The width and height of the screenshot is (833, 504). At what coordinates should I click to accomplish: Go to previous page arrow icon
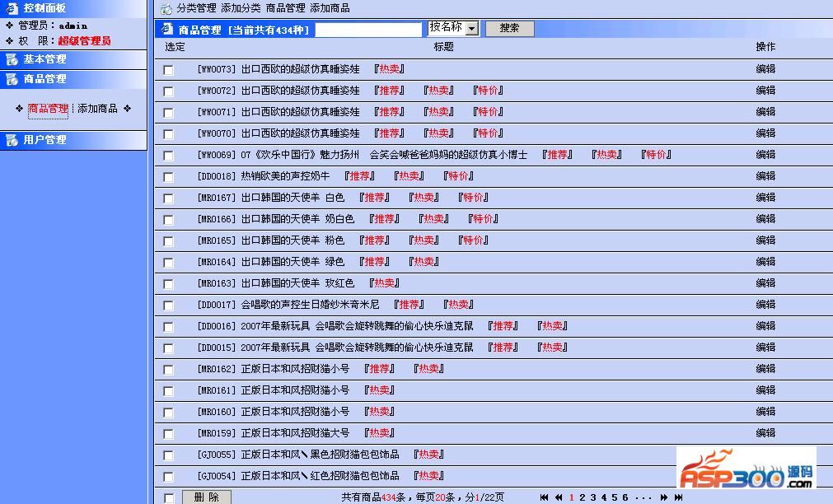pyautogui.click(x=559, y=497)
